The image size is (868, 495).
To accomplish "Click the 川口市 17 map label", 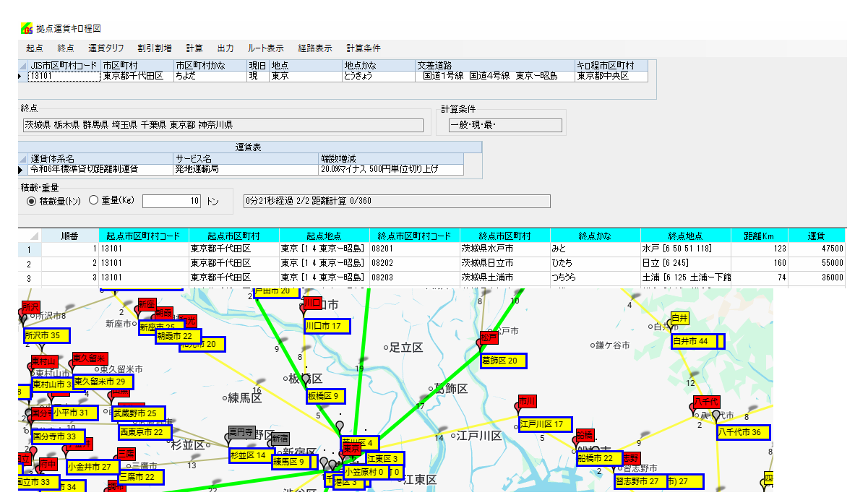I will [327, 327].
